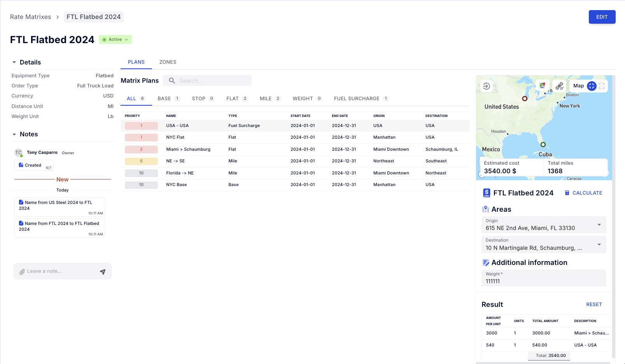625x364 pixels.
Task: Click the Tony Casparro avatar
Action: coord(18,153)
